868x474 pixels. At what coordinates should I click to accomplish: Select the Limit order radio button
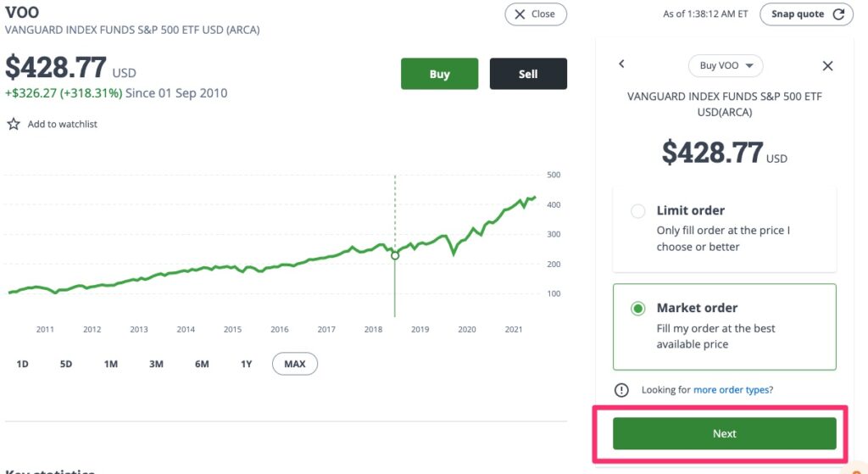(638, 211)
